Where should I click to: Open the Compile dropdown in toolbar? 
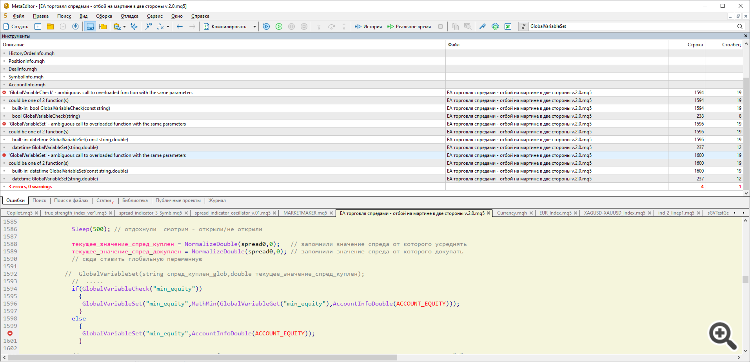255,26
